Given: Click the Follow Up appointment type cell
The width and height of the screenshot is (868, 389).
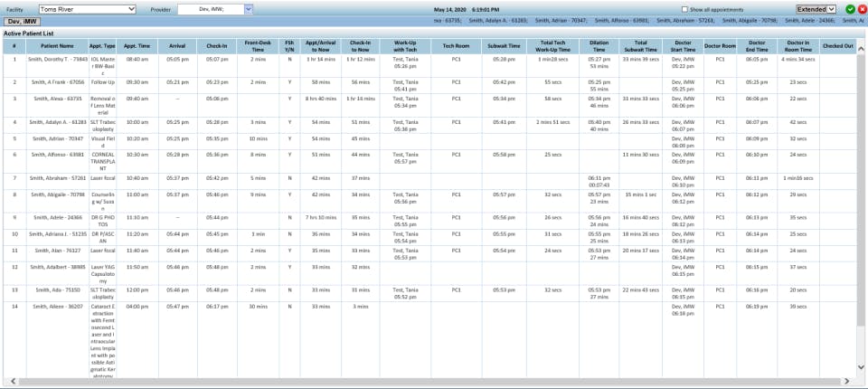Looking at the screenshot, I should click(102, 82).
